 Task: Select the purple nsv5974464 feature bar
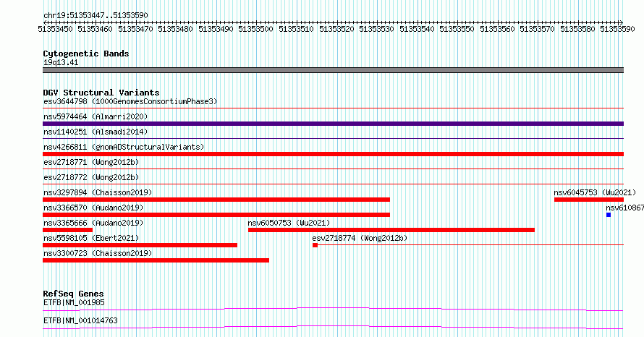333,124
